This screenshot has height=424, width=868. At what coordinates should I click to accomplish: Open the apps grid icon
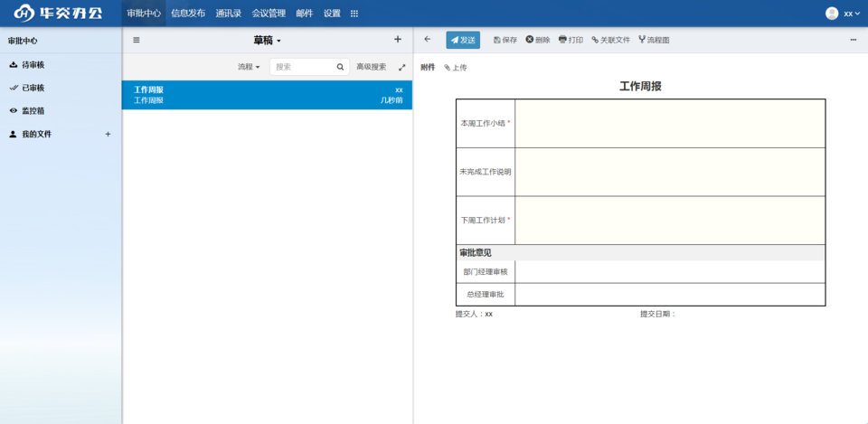tap(354, 14)
